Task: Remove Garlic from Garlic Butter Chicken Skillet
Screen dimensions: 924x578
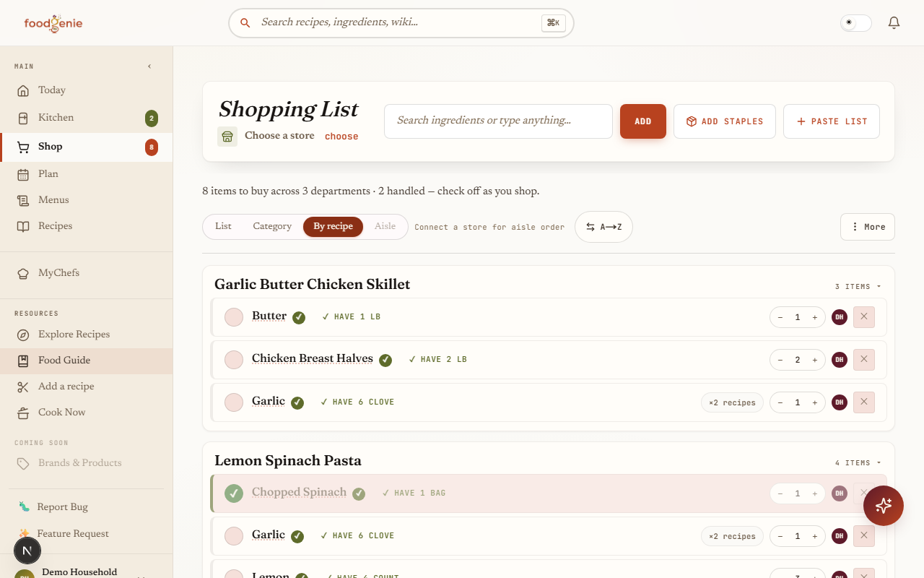Action: click(x=864, y=402)
